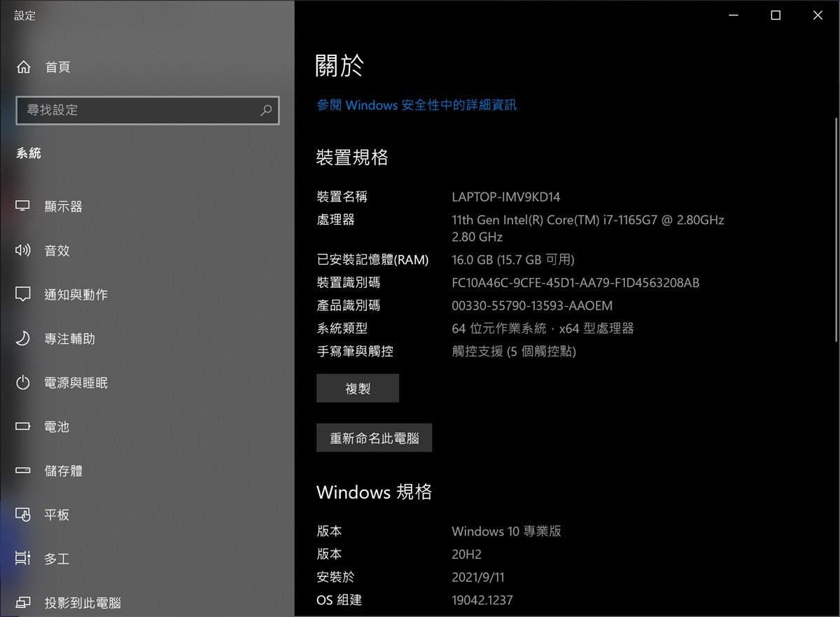
Task: Click the Sound (音效) speaker icon
Action: pos(23,250)
